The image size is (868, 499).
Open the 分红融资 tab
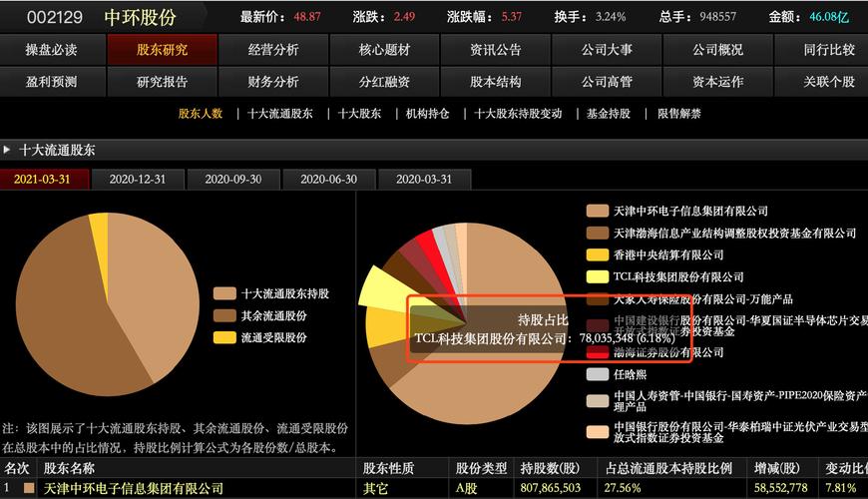click(384, 82)
